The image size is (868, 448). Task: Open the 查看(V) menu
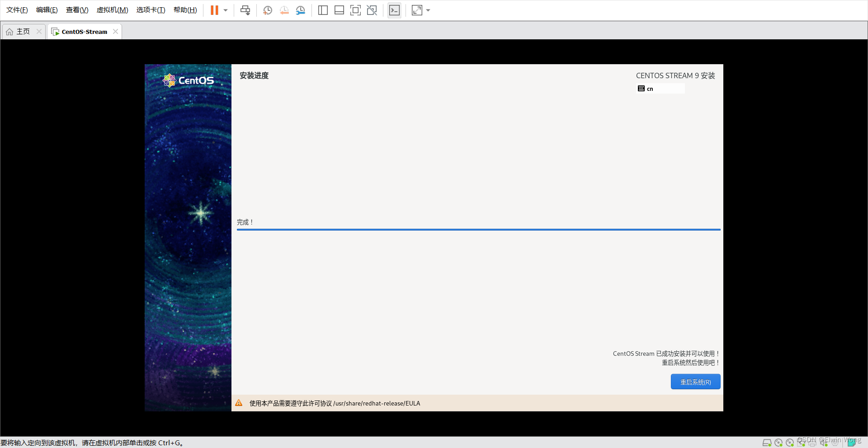(x=77, y=10)
